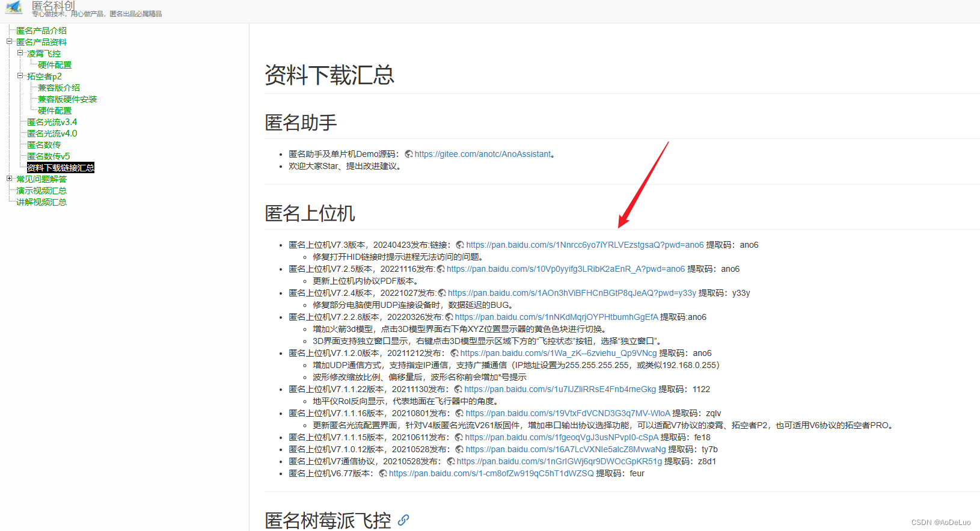Click the 匿名助手 section heading
Viewport: 980px width, 531px height.
301,123
